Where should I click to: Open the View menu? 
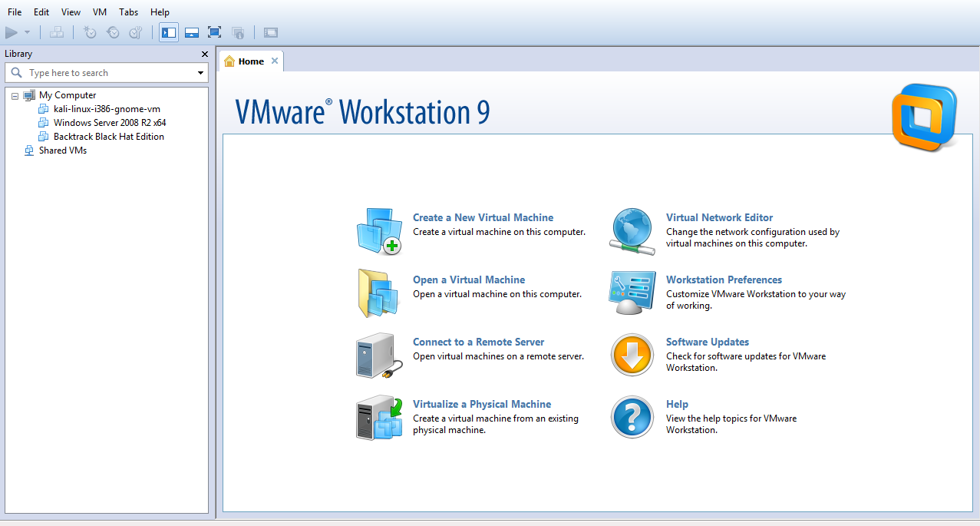coord(71,12)
